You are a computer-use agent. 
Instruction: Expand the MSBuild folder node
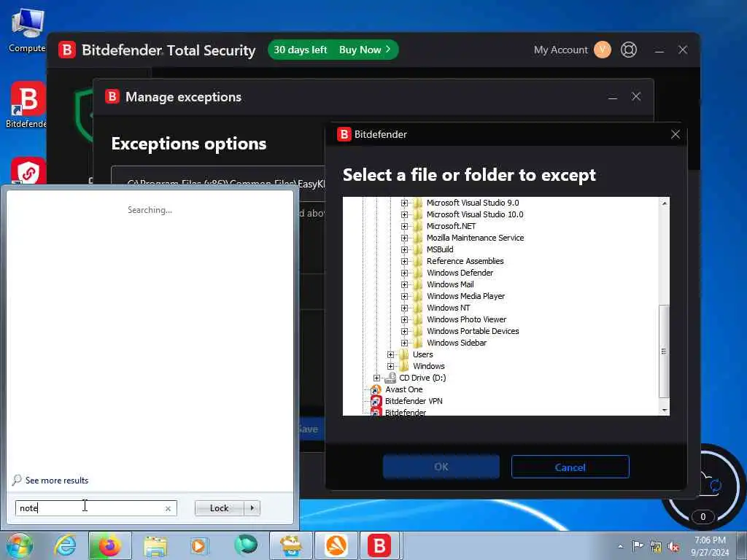[404, 249]
